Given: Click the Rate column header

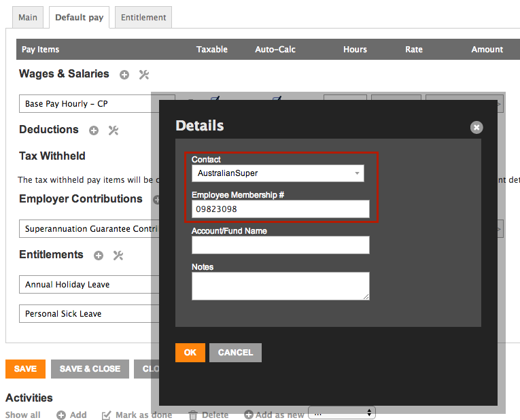Looking at the screenshot, I should [x=414, y=50].
